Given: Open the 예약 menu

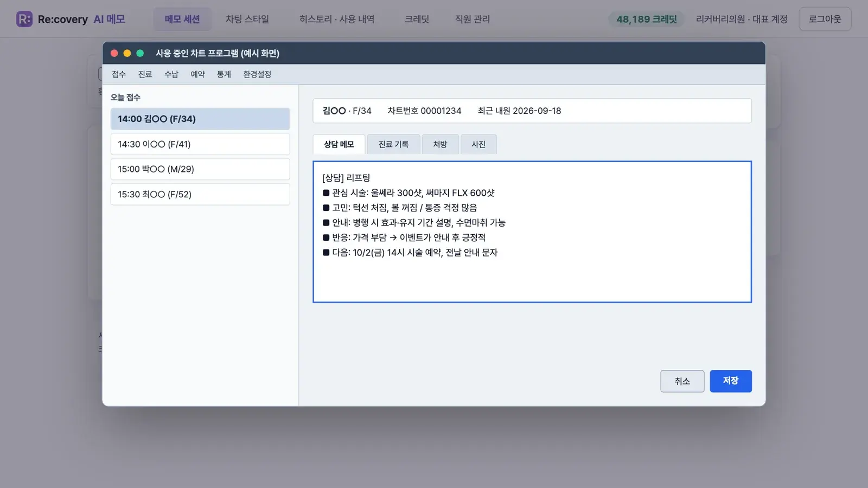Looking at the screenshot, I should tap(197, 74).
